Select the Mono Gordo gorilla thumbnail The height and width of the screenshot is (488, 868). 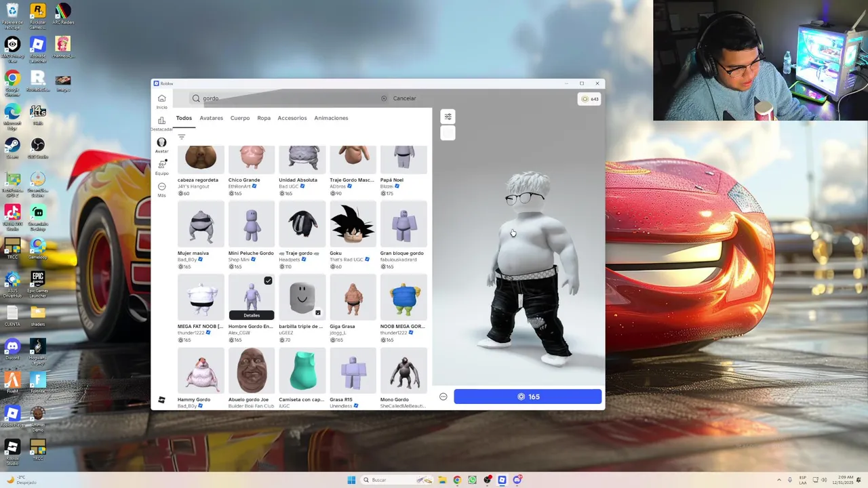point(403,371)
